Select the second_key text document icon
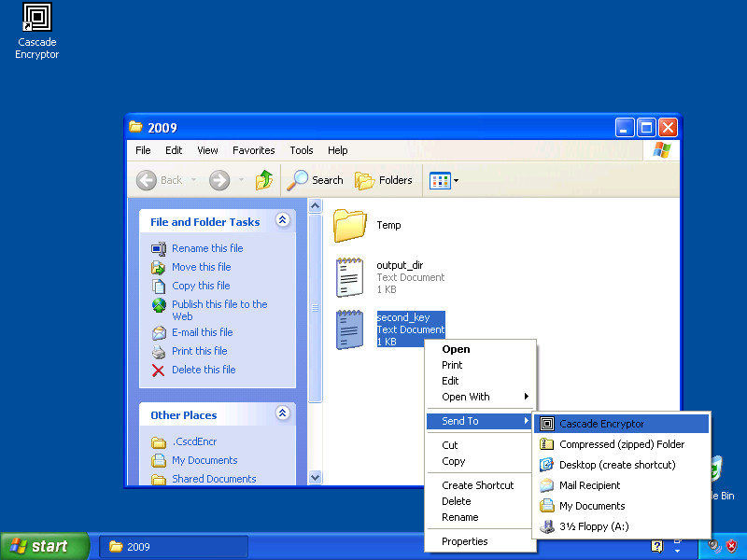The height and width of the screenshot is (560, 747). (x=349, y=329)
